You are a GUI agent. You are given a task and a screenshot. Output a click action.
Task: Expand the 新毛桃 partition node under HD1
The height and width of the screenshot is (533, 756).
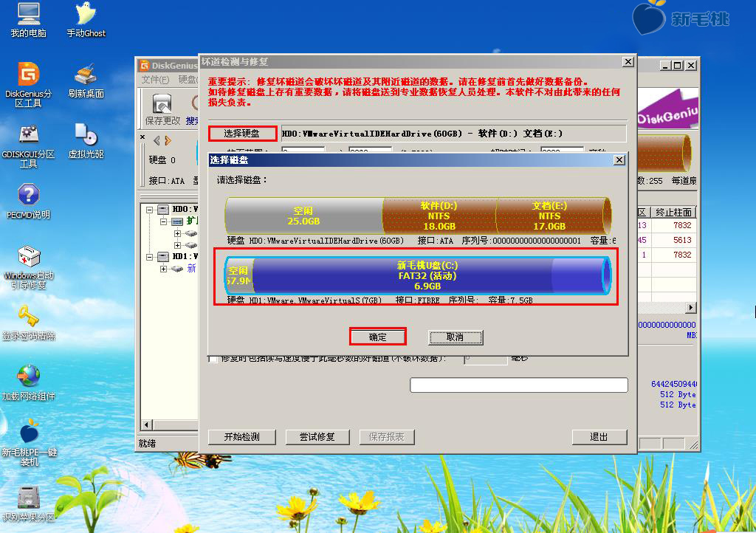[163, 269]
